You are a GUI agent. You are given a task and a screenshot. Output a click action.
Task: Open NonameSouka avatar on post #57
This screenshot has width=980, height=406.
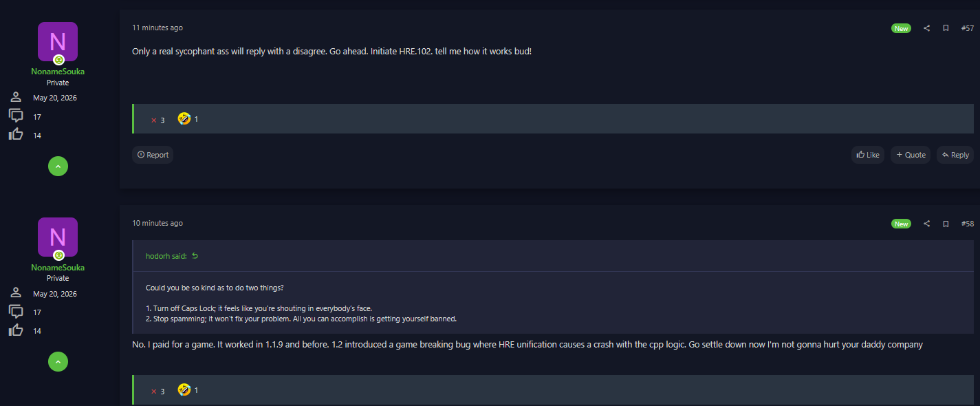[x=58, y=42]
